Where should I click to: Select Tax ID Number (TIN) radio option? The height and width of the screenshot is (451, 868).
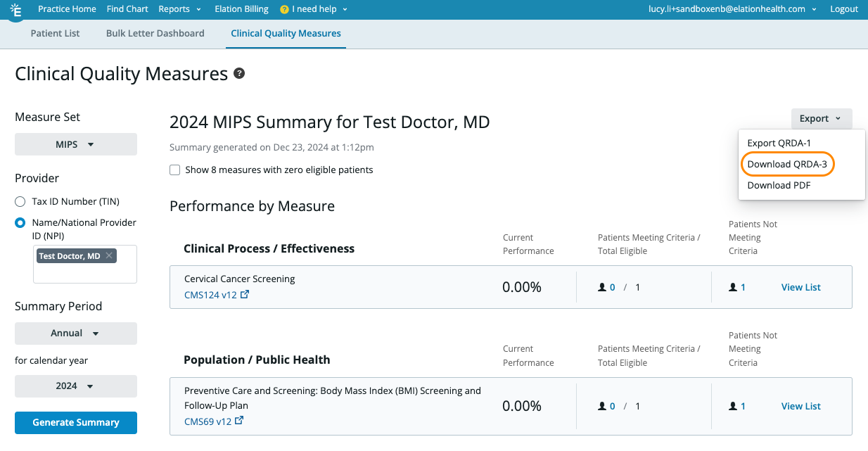pos(20,201)
